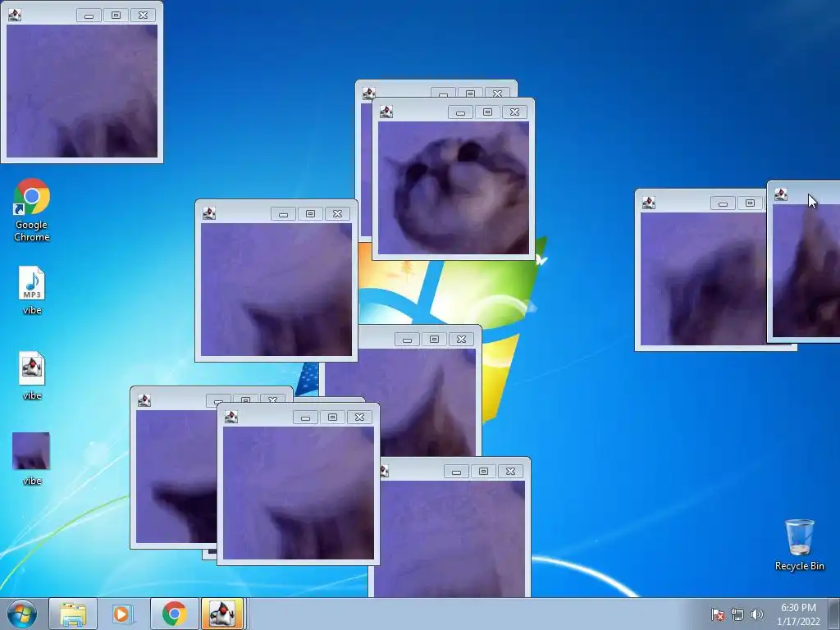Minimize window covering the logo's lower half

[407, 339]
